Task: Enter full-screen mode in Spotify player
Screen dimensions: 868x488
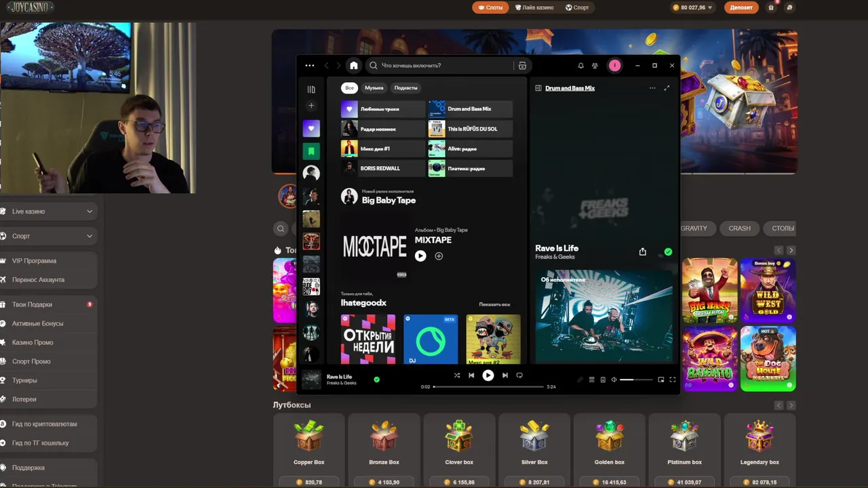Action: [x=673, y=380]
